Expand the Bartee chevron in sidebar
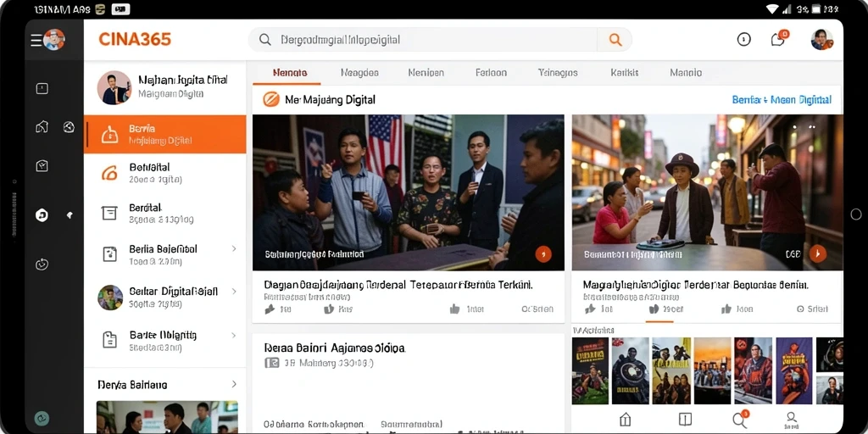The width and height of the screenshot is (868, 434). (x=234, y=335)
